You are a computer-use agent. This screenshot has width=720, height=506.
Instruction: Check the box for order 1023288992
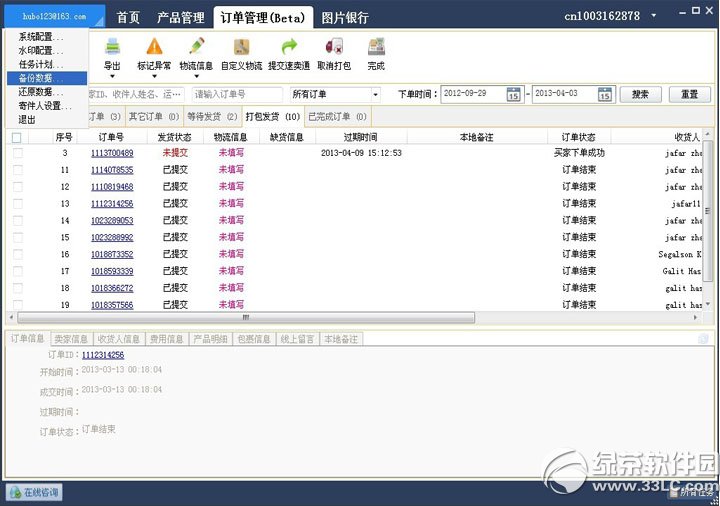tap(17, 237)
